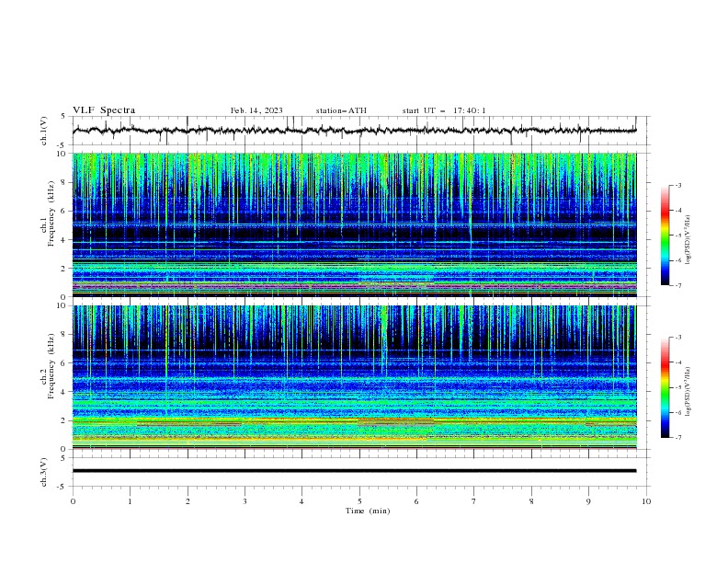Click the ch.2 spectrogram color scale bar
The height and width of the screenshot is (563, 728).
[665, 387]
